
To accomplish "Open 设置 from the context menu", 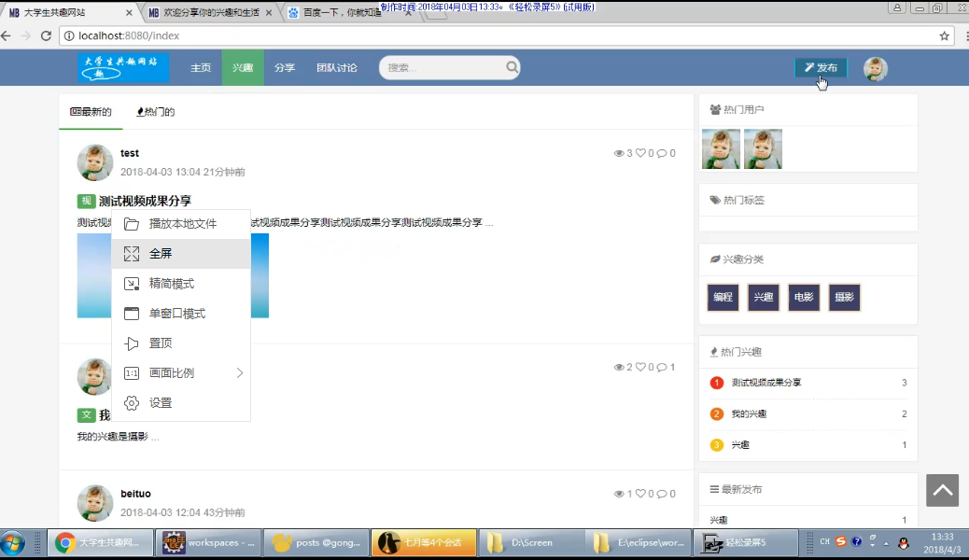I will (x=181, y=403).
